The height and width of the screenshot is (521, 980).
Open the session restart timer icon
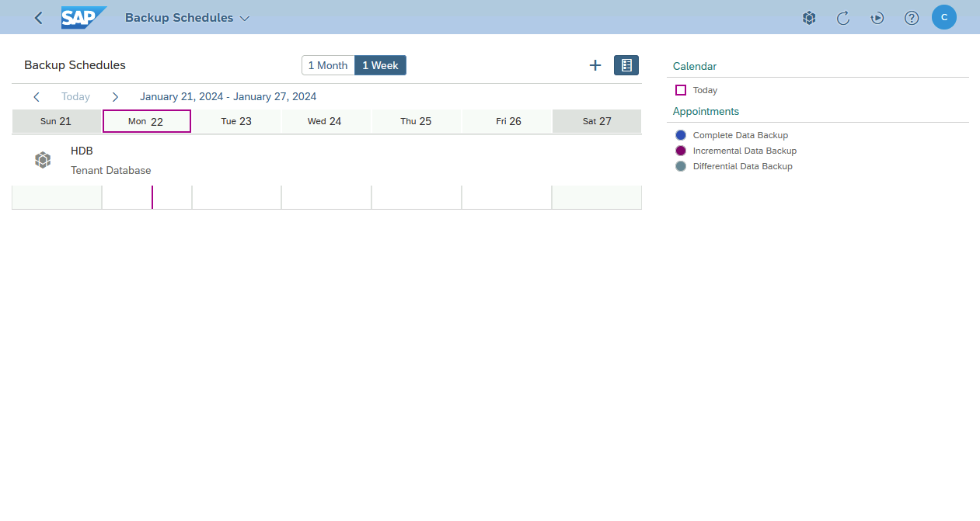pos(877,17)
